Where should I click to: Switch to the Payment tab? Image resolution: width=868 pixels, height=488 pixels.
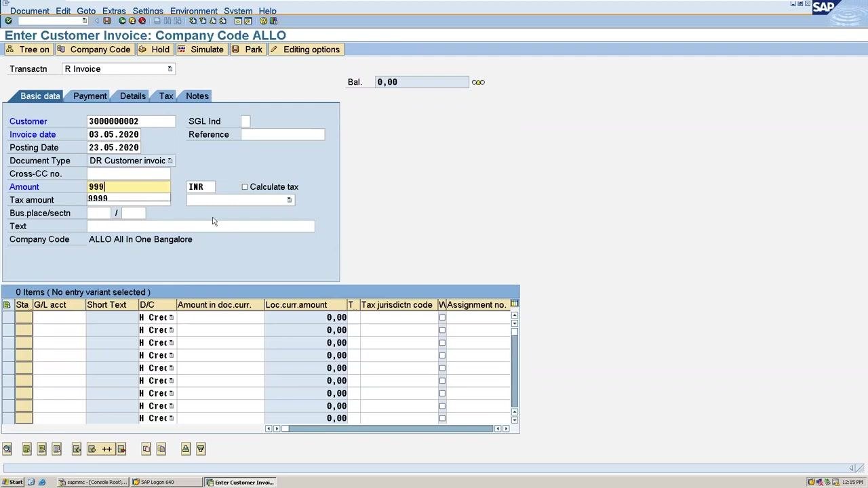[x=90, y=96]
